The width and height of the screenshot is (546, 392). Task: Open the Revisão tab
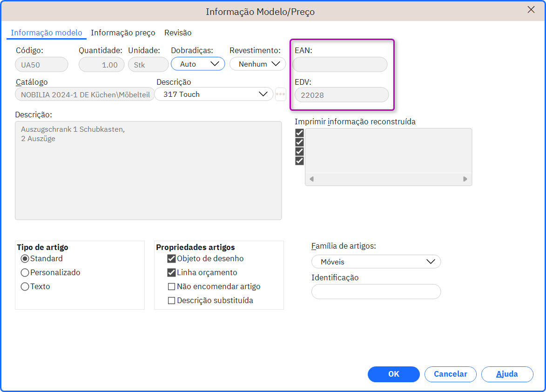click(x=178, y=33)
